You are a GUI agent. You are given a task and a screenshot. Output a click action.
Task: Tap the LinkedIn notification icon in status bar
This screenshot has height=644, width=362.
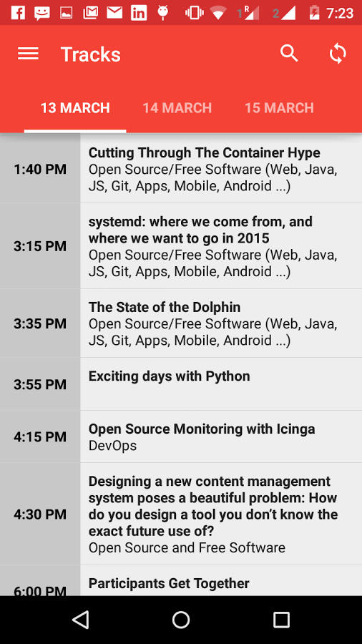pos(139,13)
